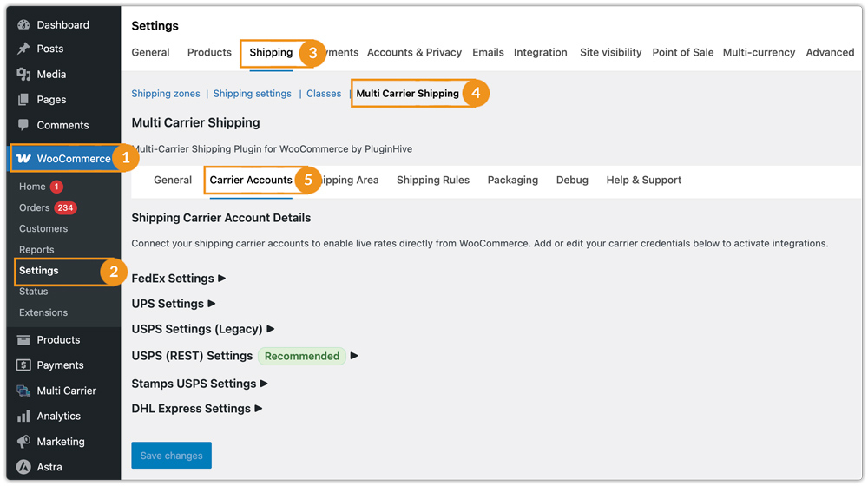Image resolution: width=868 pixels, height=486 pixels.
Task: Select the Site visibility settings tab
Action: [610, 53]
